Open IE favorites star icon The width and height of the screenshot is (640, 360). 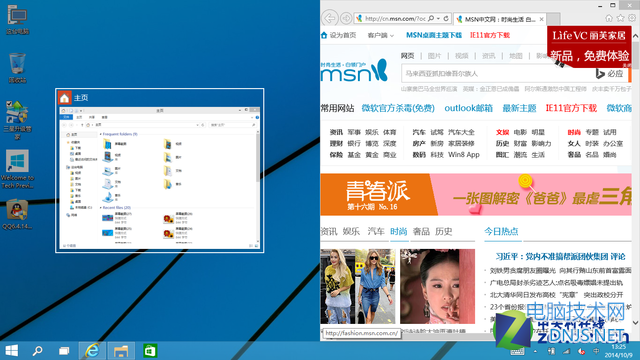point(620,18)
